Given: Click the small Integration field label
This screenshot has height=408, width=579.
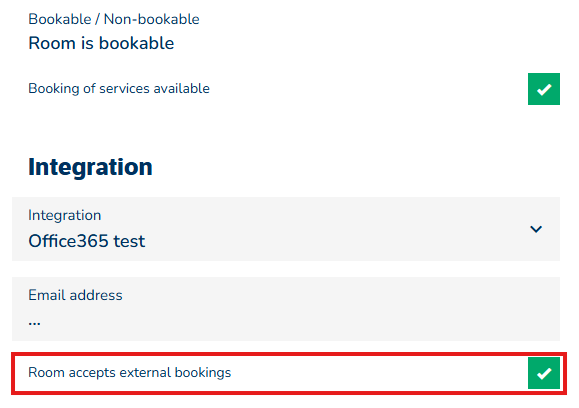Looking at the screenshot, I should [65, 215].
